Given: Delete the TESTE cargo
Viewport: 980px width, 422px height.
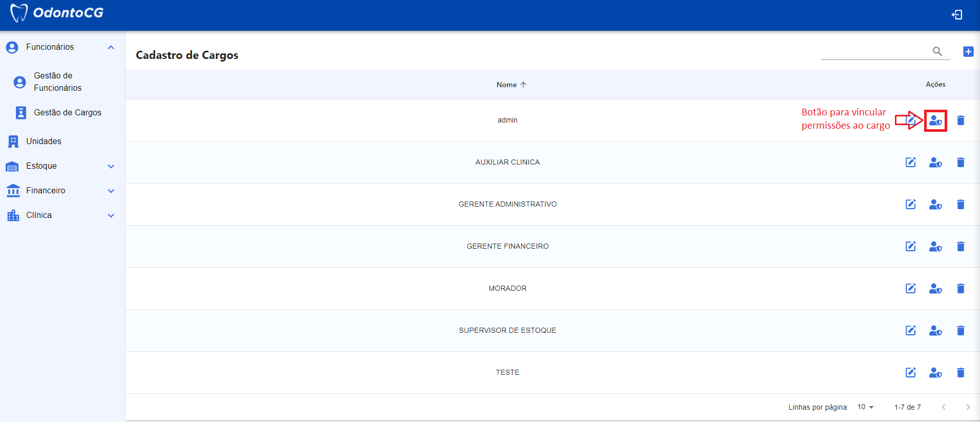Looking at the screenshot, I should click(961, 373).
